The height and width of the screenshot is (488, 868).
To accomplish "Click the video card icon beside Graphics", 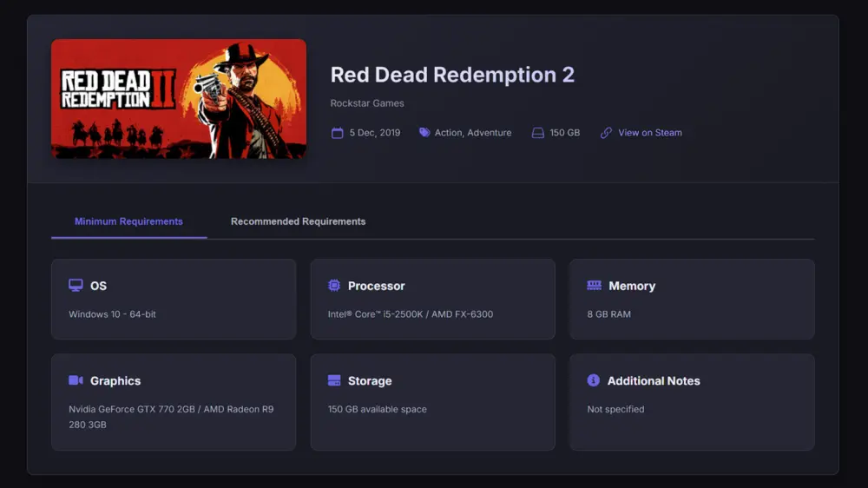I will (76, 380).
